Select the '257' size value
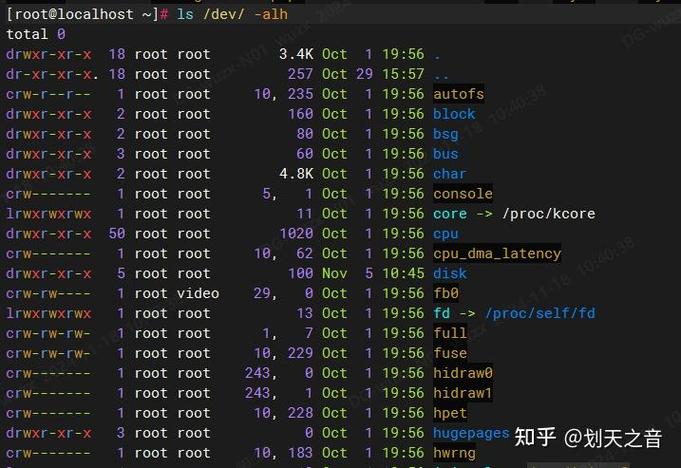The width and height of the screenshot is (681, 468). 300,74
